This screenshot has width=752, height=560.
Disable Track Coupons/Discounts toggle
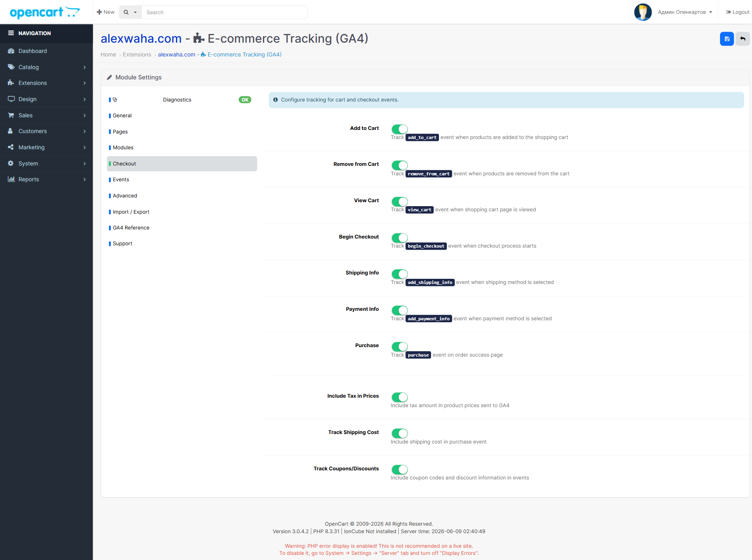tap(399, 469)
